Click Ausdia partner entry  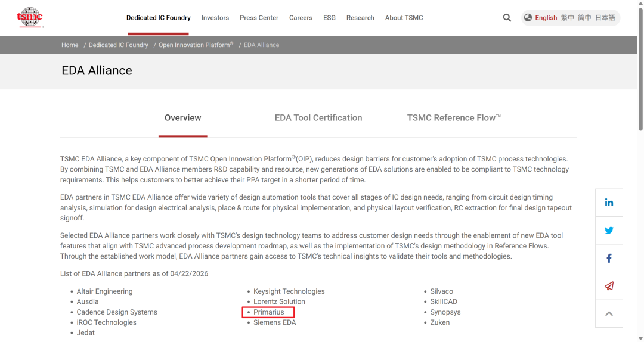pos(88,301)
